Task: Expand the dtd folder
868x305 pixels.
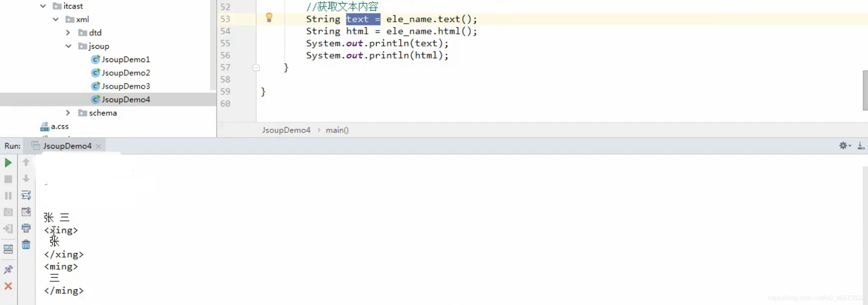Action: 68,32
